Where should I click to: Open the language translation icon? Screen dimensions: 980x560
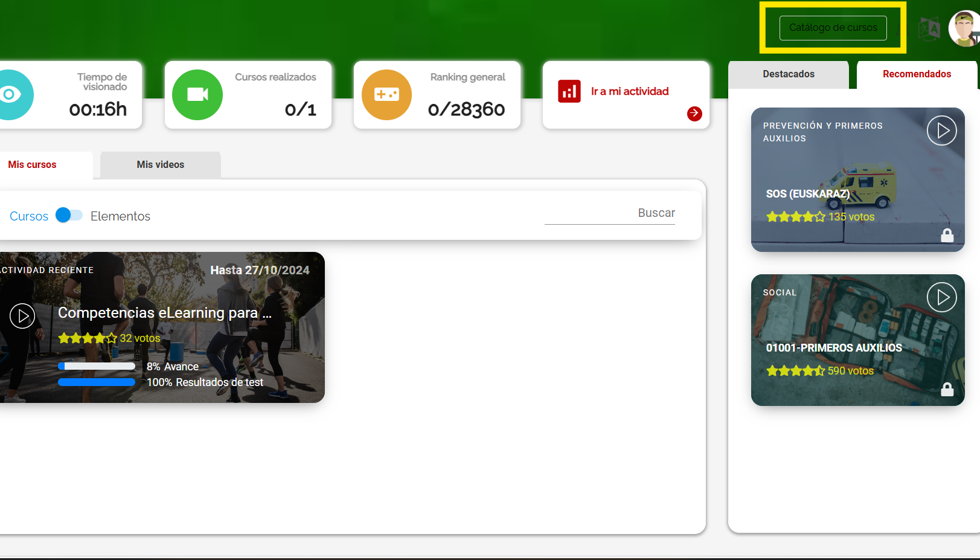click(x=929, y=28)
